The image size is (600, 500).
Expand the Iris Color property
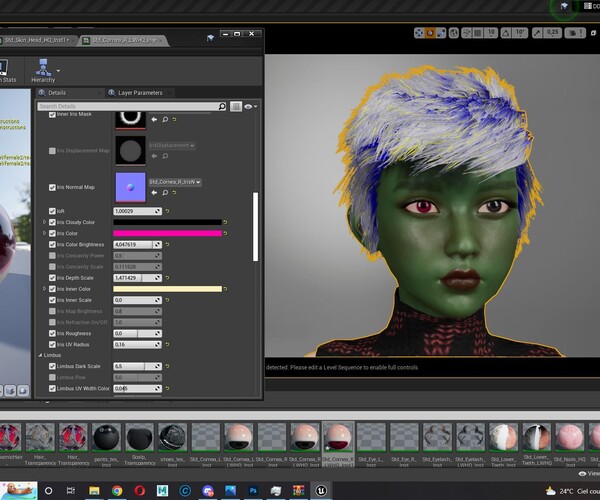point(44,233)
